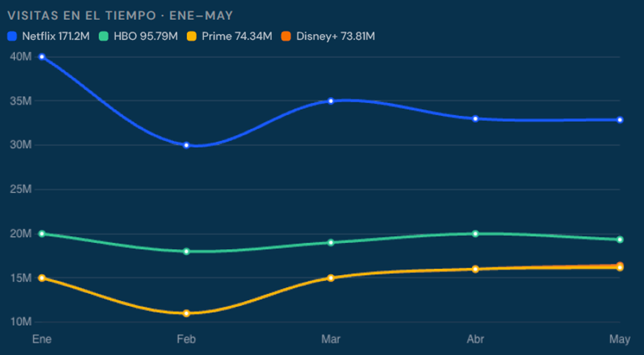
Task: Click the Abr x-axis label
Action: click(475, 339)
